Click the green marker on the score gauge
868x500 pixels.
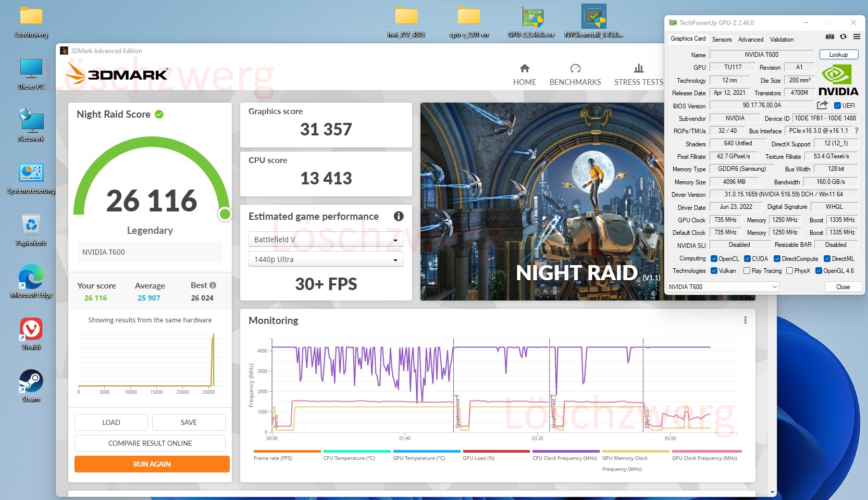(x=225, y=214)
